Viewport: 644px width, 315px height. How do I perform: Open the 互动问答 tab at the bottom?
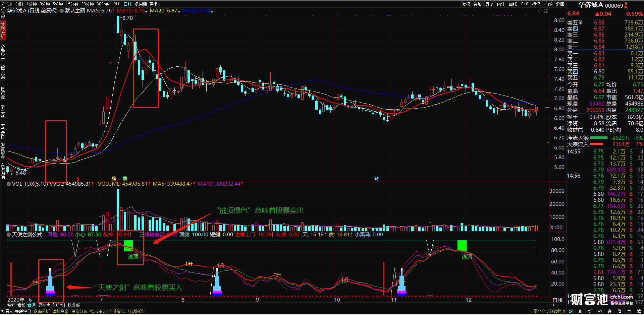pyautogui.click(x=136, y=311)
